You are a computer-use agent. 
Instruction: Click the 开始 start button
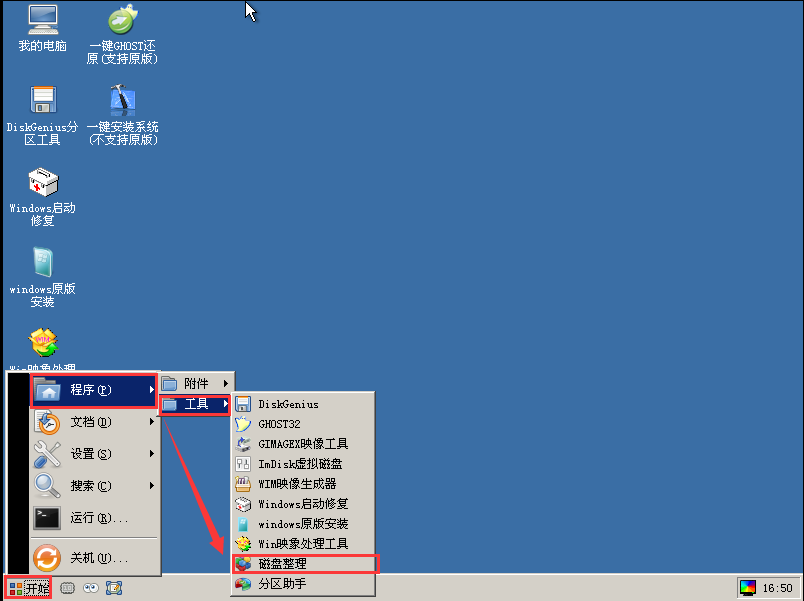[28, 588]
